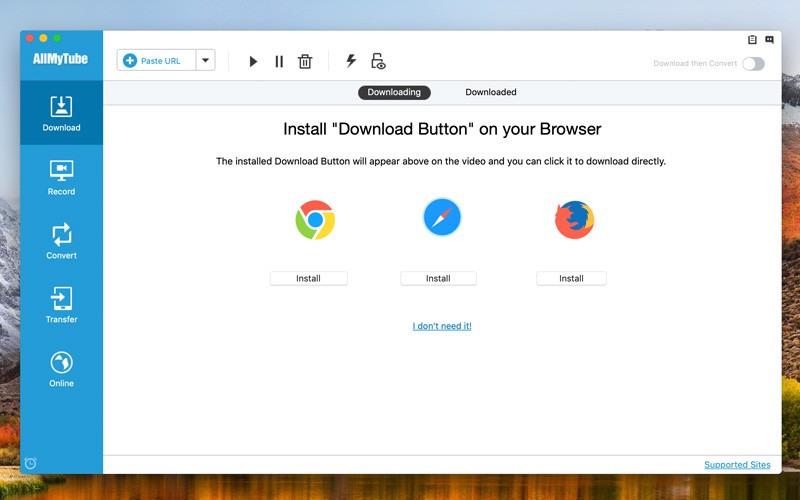The height and width of the screenshot is (500, 800).
Task: Switch to the Downloading tab
Action: pyautogui.click(x=394, y=92)
